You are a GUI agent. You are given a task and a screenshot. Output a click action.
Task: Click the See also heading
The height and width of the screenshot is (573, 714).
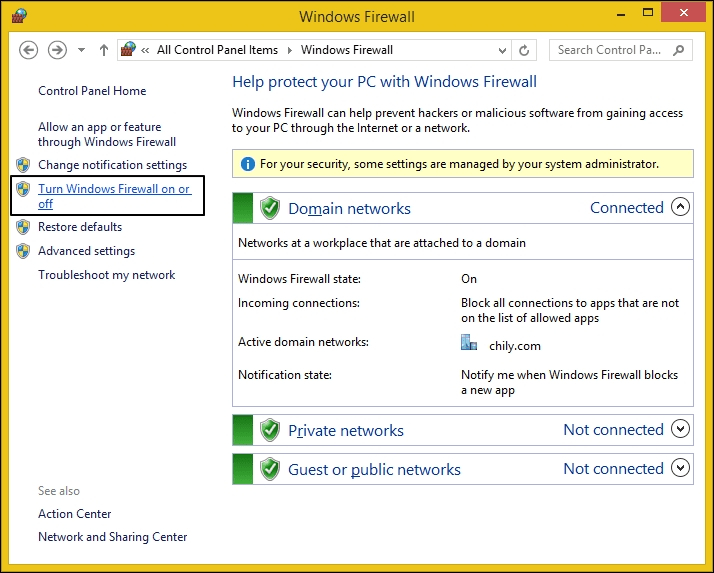(x=59, y=491)
